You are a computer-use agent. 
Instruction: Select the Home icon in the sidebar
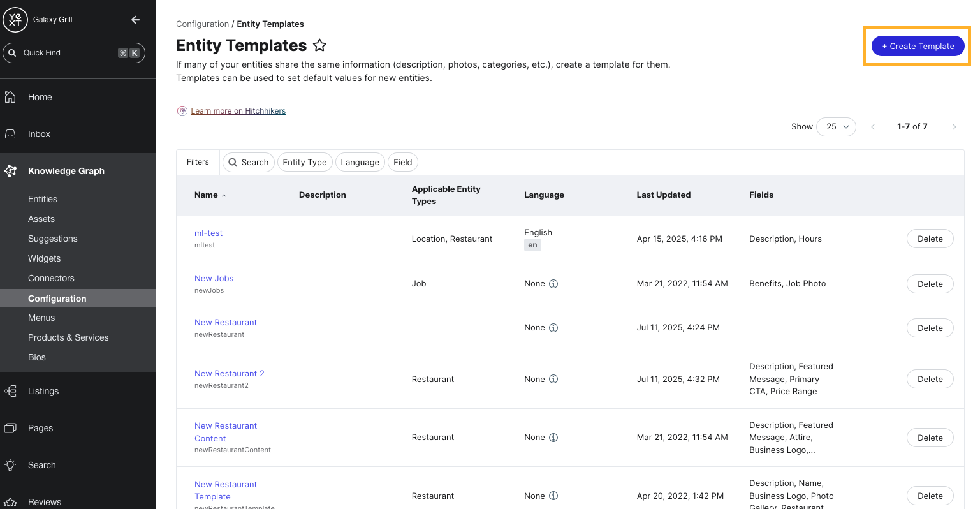tap(11, 96)
